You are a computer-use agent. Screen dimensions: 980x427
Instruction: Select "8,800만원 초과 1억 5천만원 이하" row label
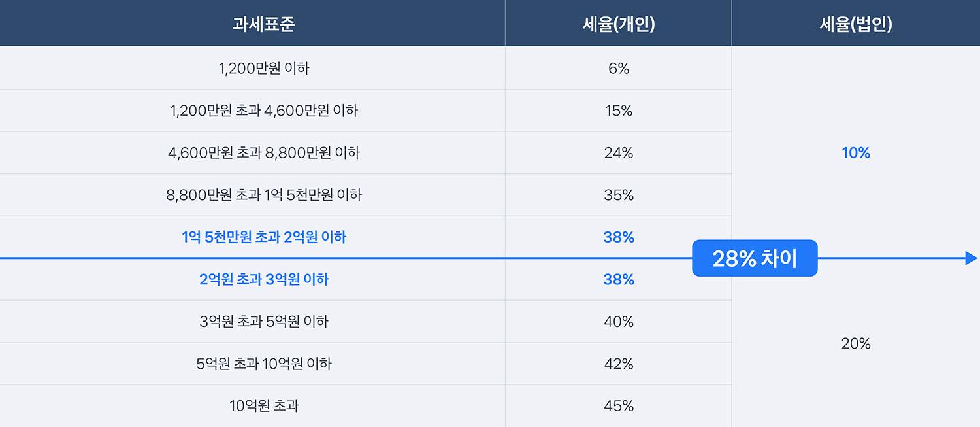264,195
